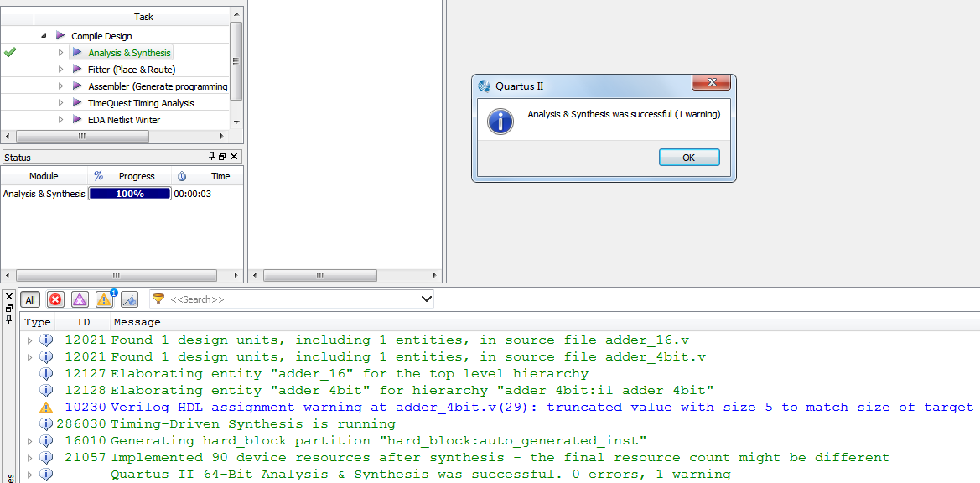980x483 pixels.
Task: Click the Tasks pane scroll down arrow
Action: tap(236, 122)
